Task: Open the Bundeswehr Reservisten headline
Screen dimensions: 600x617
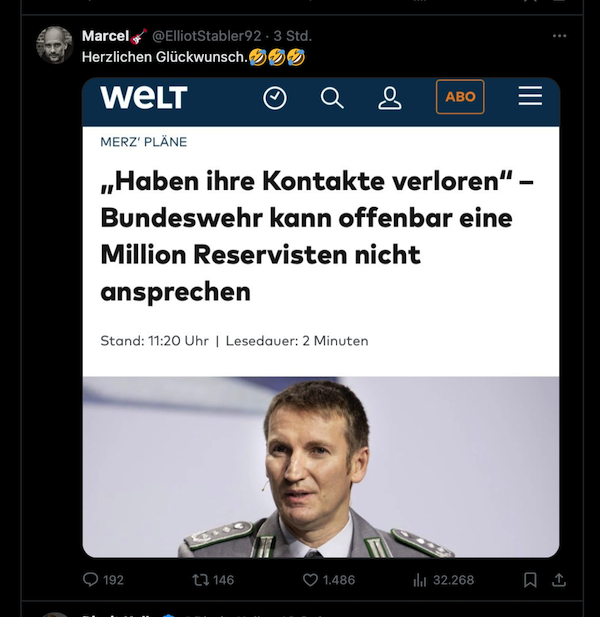Action: (317, 236)
